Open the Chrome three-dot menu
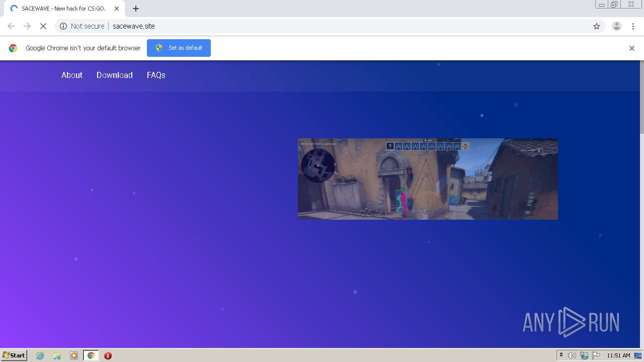The image size is (644, 362). [x=633, y=26]
